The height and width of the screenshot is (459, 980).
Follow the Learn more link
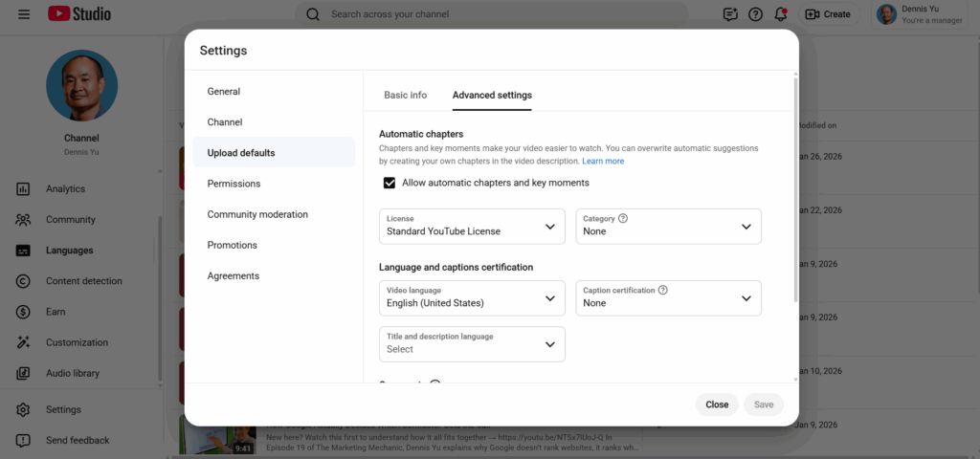click(x=603, y=162)
